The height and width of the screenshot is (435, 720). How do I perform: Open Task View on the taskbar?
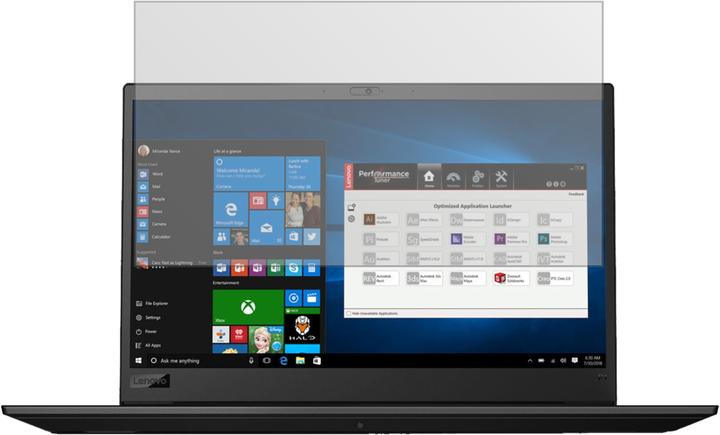click(266, 361)
